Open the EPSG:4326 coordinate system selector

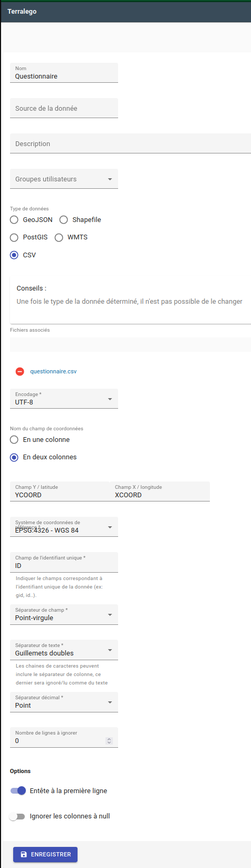64,527
